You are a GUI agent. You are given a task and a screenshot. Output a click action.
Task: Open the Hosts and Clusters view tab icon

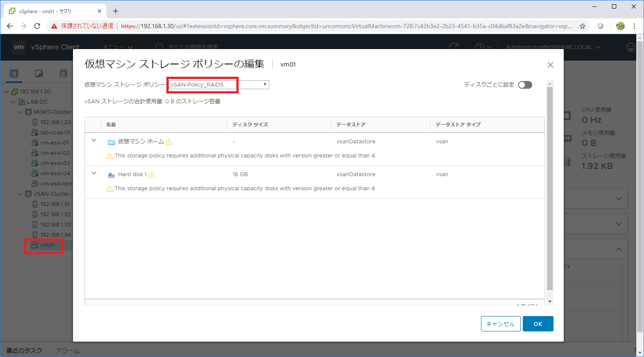point(14,74)
